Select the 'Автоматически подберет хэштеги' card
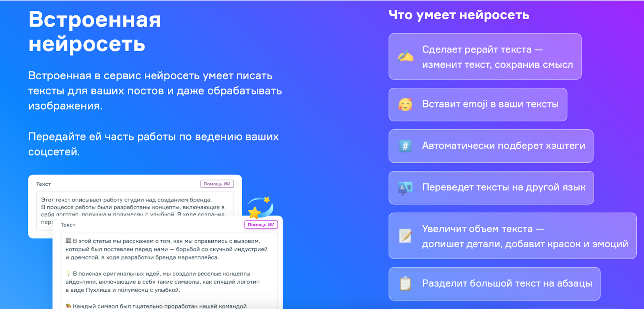The image size is (644, 309). [x=491, y=146]
